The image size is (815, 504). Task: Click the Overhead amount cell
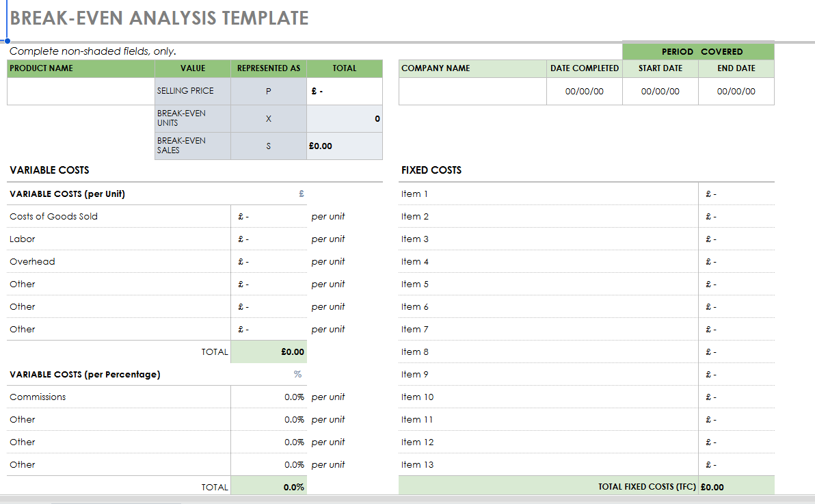[x=269, y=262]
